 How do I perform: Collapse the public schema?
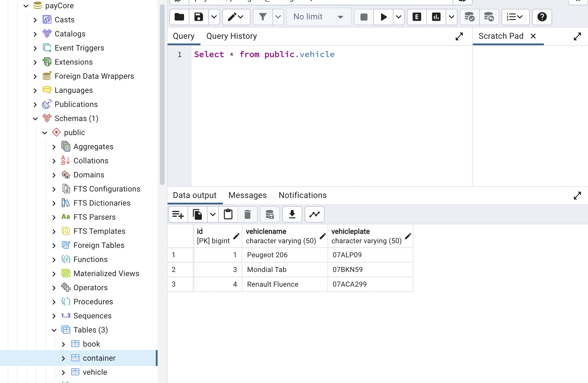click(x=45, y=132)
